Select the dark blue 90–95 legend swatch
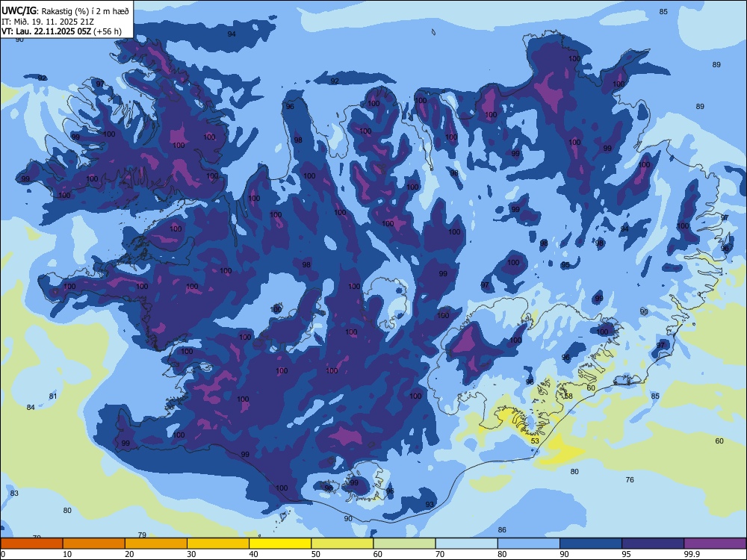This screenshot has width=747, height=560. (591, 544)
